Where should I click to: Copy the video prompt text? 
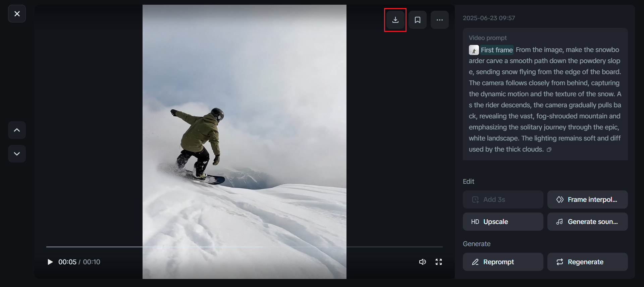coord(549,150)
